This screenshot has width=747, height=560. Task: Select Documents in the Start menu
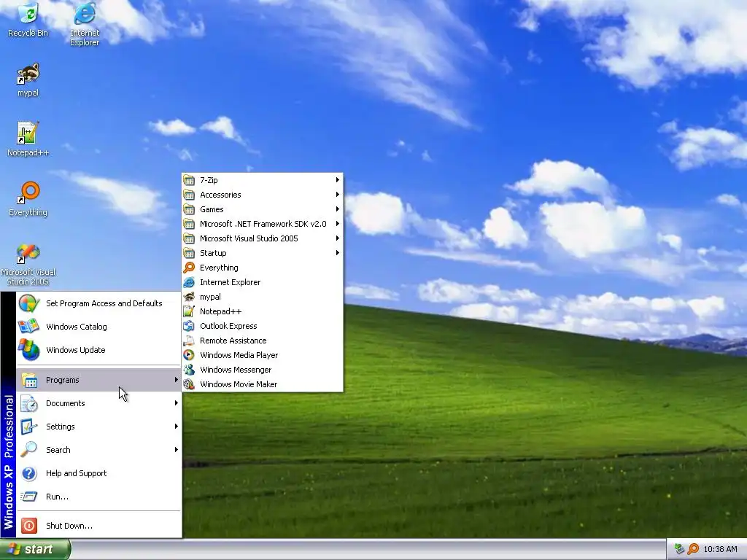[98, 403]
